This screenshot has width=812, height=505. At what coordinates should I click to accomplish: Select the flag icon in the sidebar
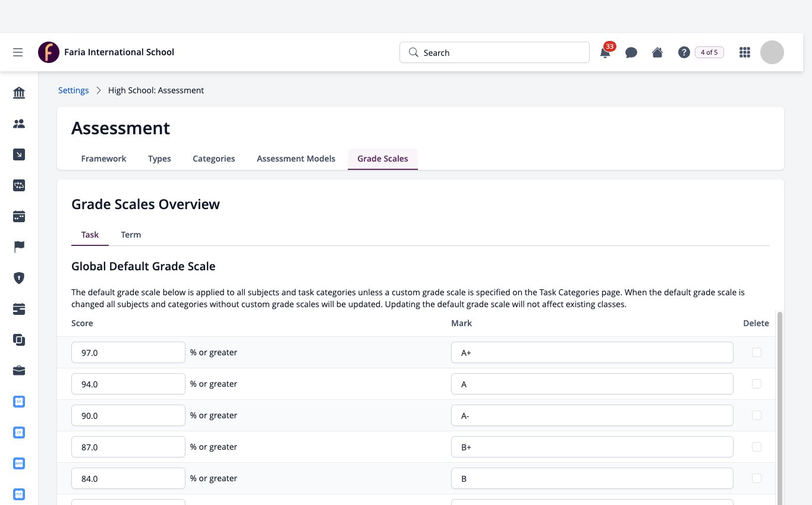[x=19, y=247]
